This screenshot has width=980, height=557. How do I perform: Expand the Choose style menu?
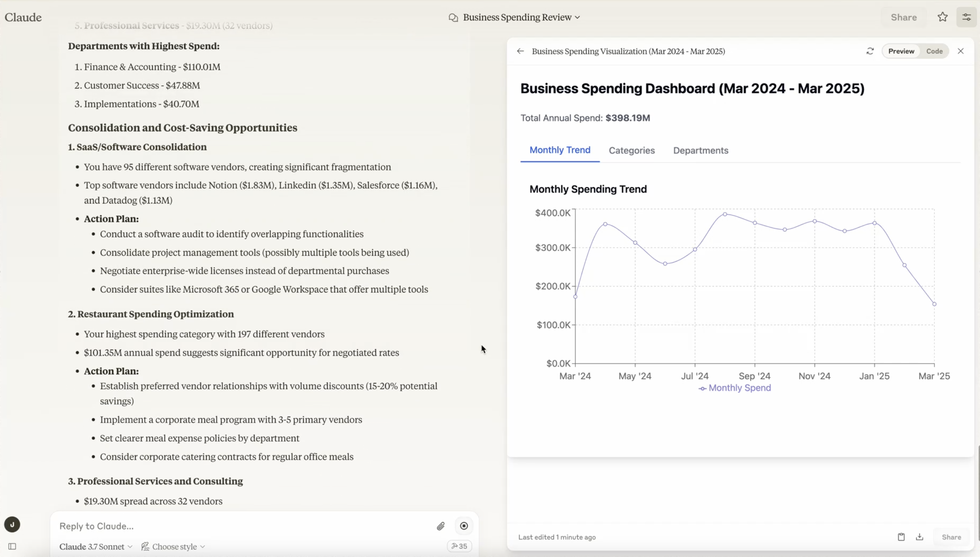(x=173, y=546)
